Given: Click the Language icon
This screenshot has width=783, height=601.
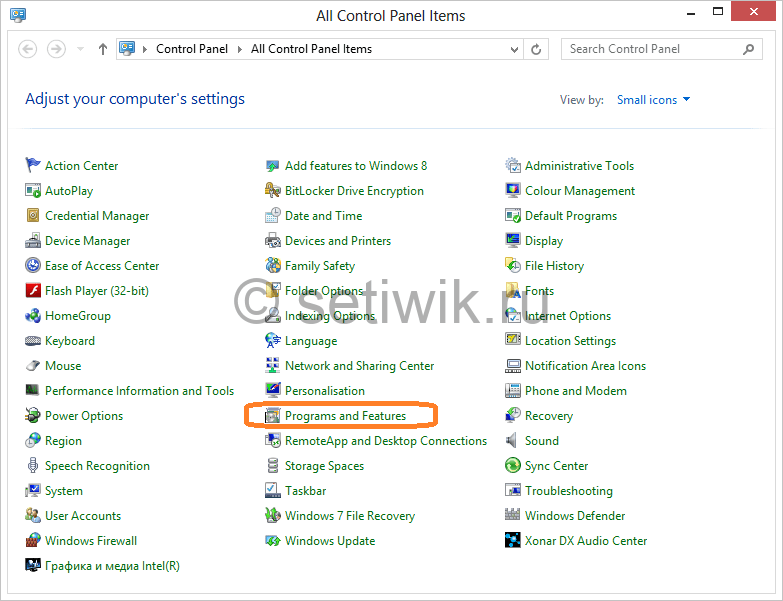Looking at the screenshot, I should [273, 340].
